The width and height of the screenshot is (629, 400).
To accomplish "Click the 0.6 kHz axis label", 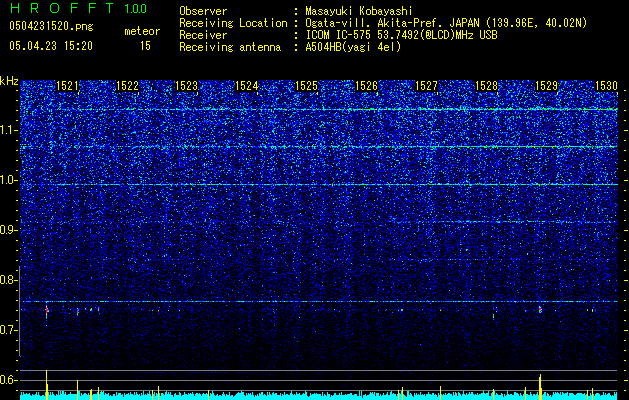I will click(x=9, y=380).
